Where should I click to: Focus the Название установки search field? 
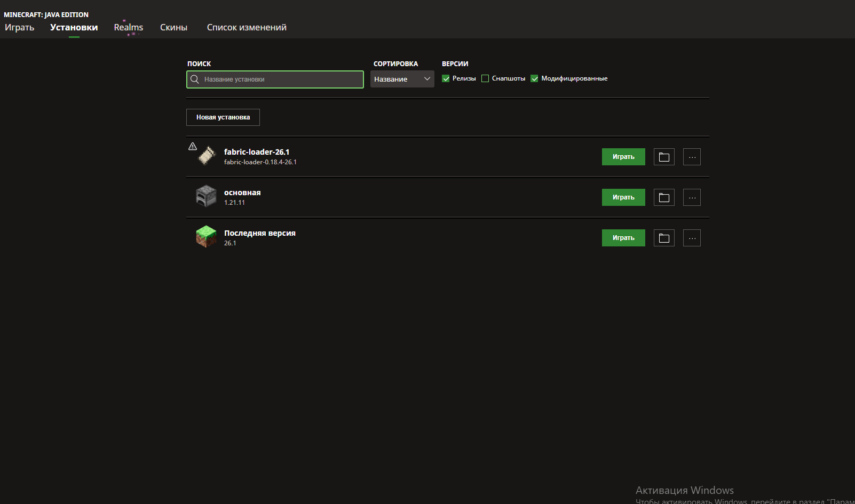[x=275, y=79]
